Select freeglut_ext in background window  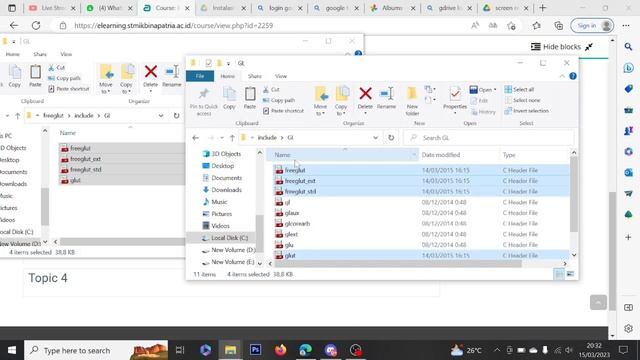coord(85,159)
